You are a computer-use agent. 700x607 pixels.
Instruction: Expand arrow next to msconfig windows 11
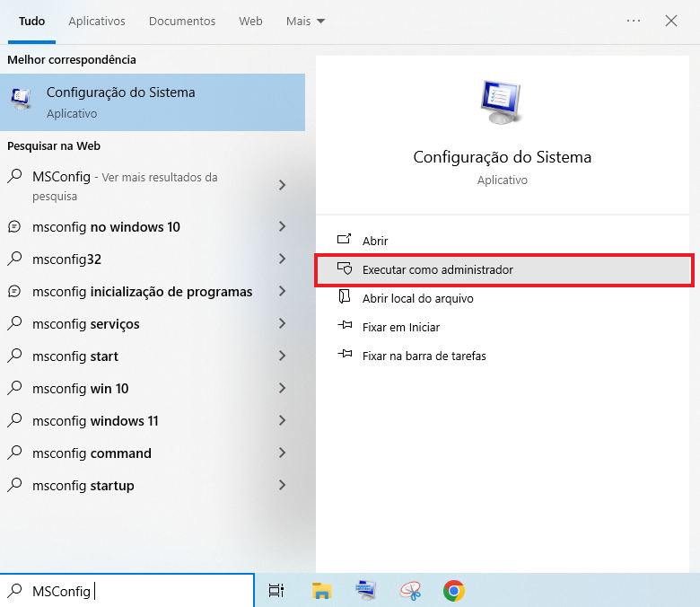pyautogui.click(x=282, y=420)
